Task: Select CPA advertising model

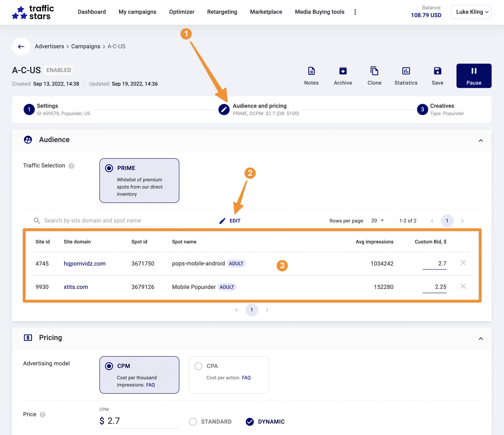Action: click(x=198, y=366)
